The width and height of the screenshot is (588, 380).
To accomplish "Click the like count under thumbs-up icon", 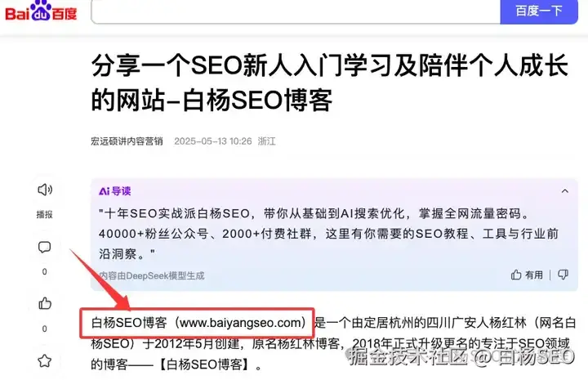I will [45, 329].
